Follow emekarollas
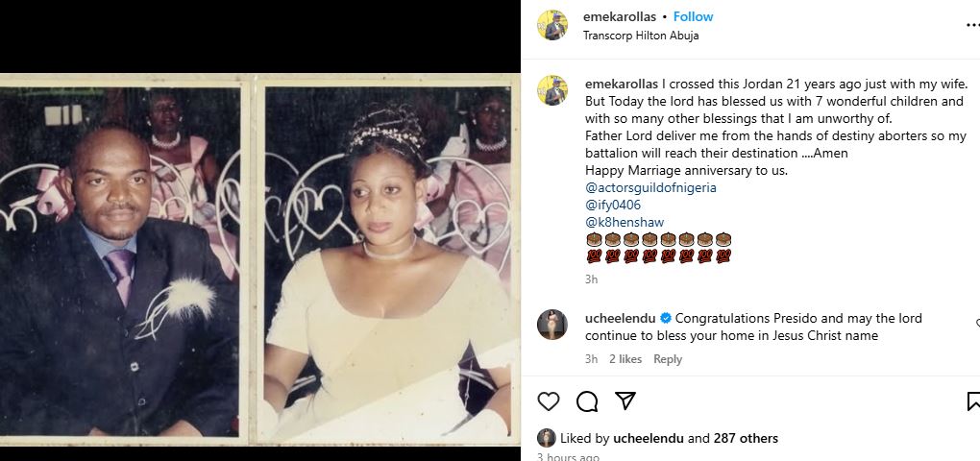980x461 pixels. [693, 16]
